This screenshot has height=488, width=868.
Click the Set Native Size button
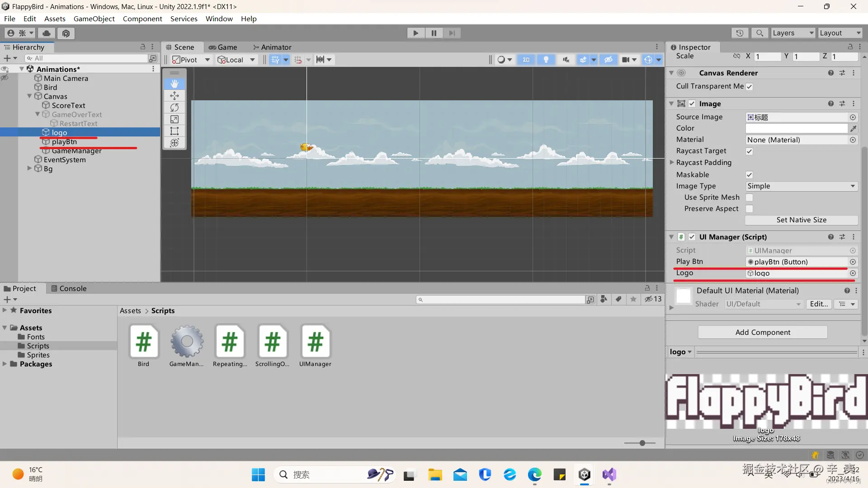(x=801, y=220)
